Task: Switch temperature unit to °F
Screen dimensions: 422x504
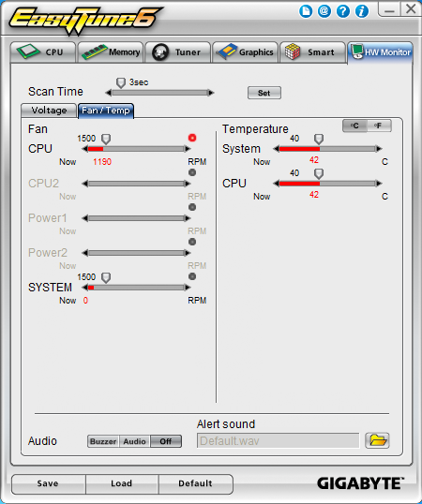Action: (x=379, y=126)
